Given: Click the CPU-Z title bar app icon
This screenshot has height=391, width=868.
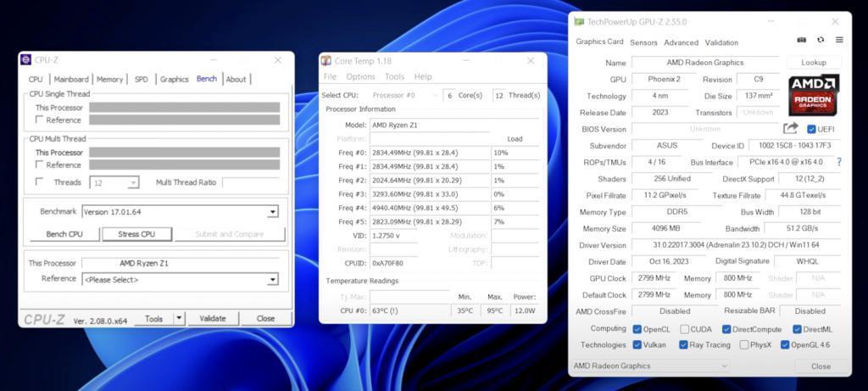Looking at the screenshot, I should (26, 60).
